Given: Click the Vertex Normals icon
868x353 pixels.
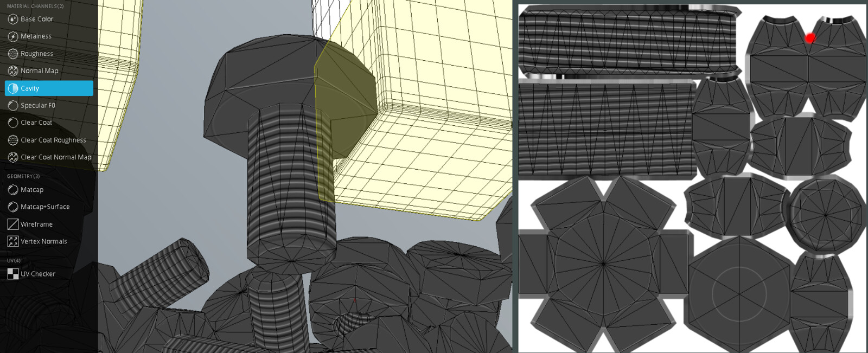Looking at the screenshot, I should click(x=13, y=241).
